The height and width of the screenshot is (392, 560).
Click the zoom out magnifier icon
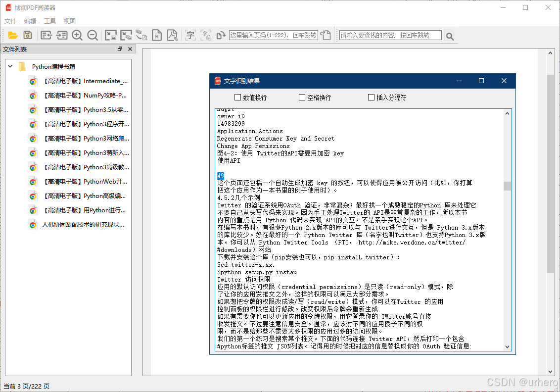tap(93, 35)
